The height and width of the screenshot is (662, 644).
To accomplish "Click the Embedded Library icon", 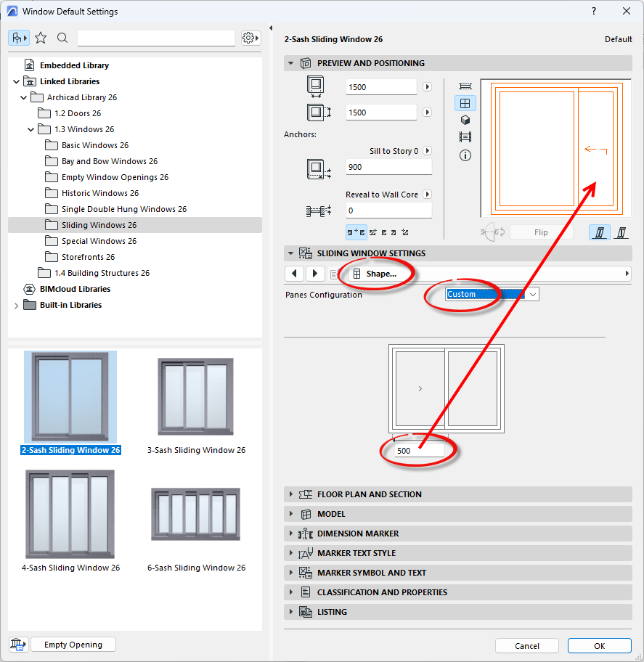I will click(29, 65).
